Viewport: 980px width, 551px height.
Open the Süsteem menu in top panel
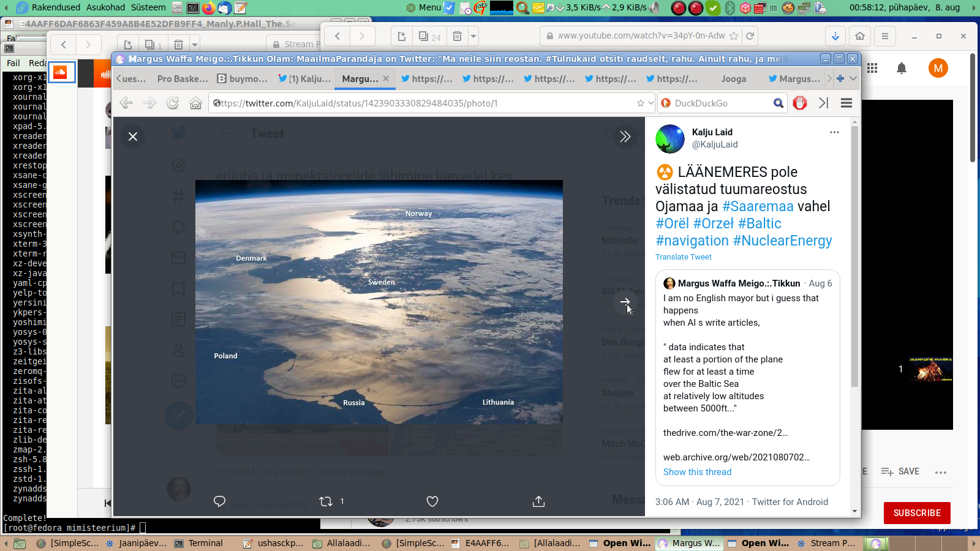coord(148,7)
